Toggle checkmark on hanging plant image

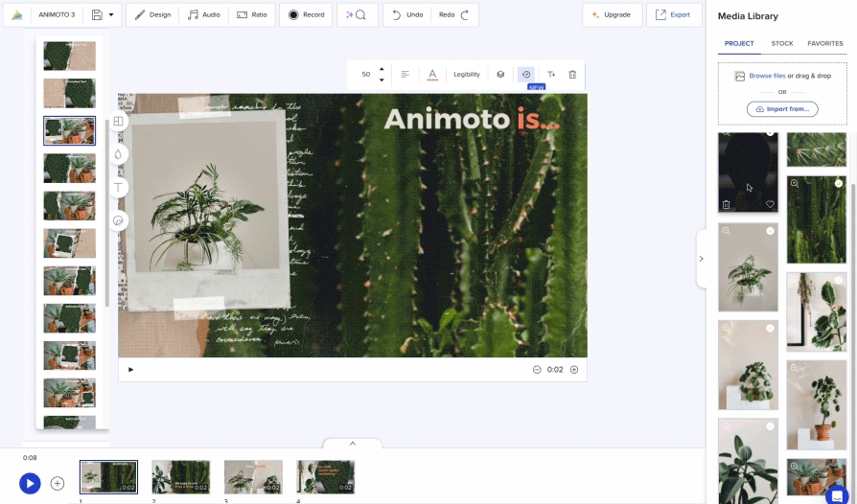coord(839,280)
